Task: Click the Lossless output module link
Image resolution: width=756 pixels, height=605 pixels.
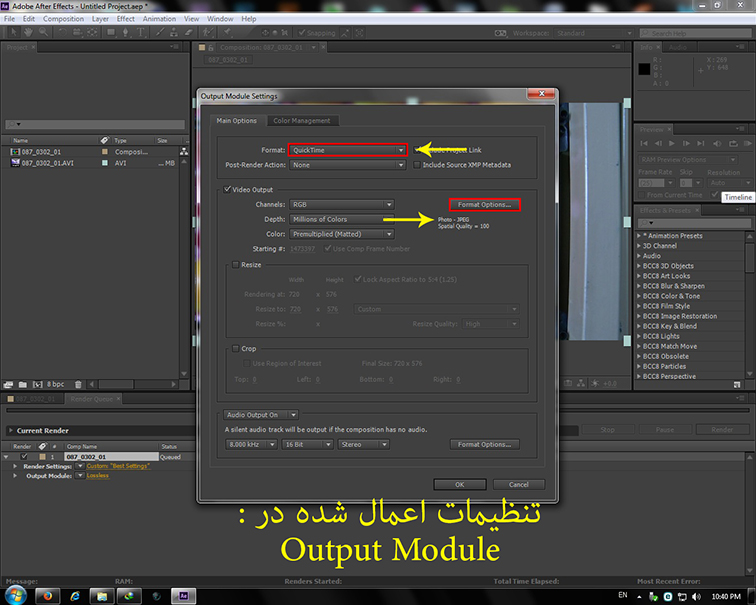Action: click(x=98, y=475)
